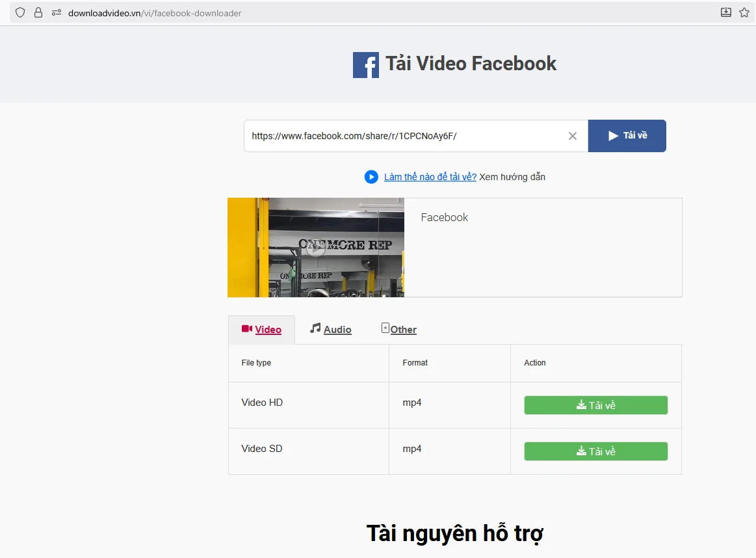Screen dimensions: 756x558
Task: Click the blue play circle beside the tutorial link
Action: (x=371, y=176)
